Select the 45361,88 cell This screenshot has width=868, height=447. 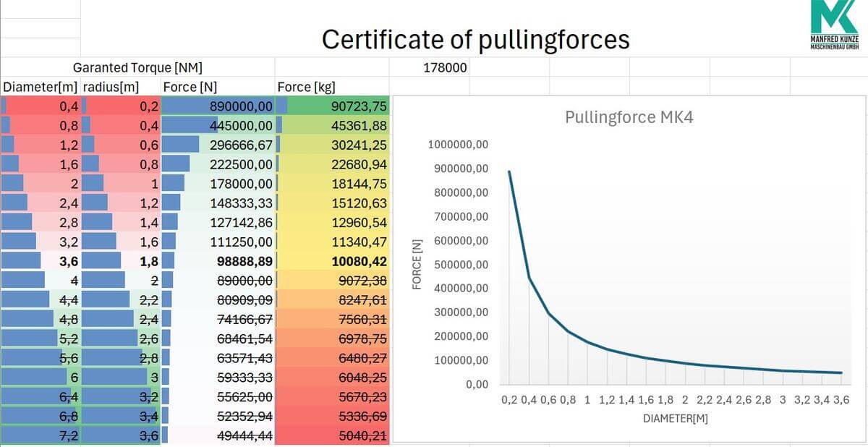click(332, 125)
